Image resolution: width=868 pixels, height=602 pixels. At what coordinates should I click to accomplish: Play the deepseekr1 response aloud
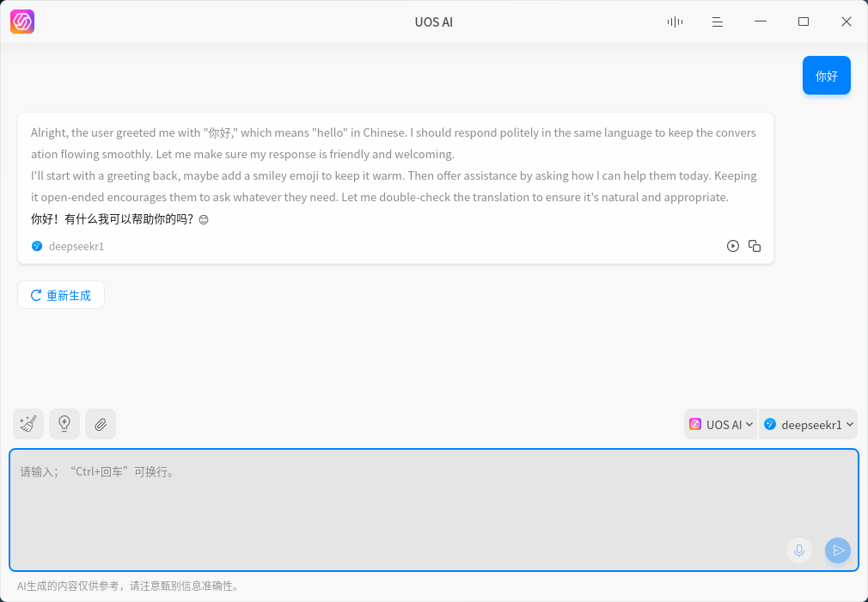coord(733,246)
